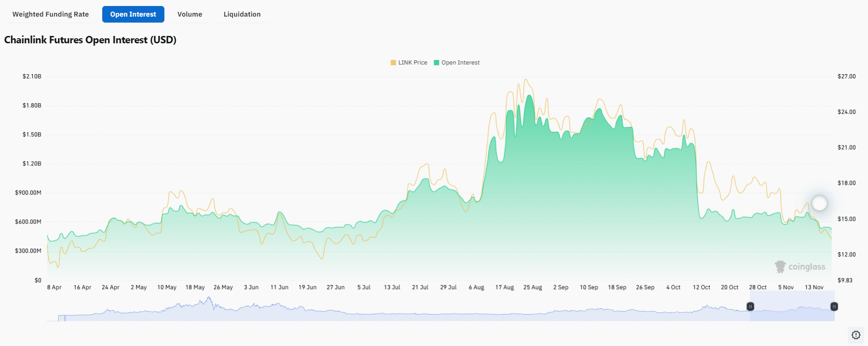The image size is (868, 346).
Task: Click the left range slider handle
Action: point(750,306)
